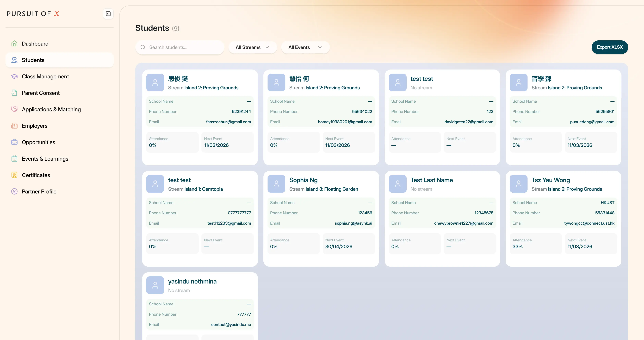The image size is (644, 340).
Task: Click email tywongcc@connect.ust.hk
Action: (x=589, y=223)
